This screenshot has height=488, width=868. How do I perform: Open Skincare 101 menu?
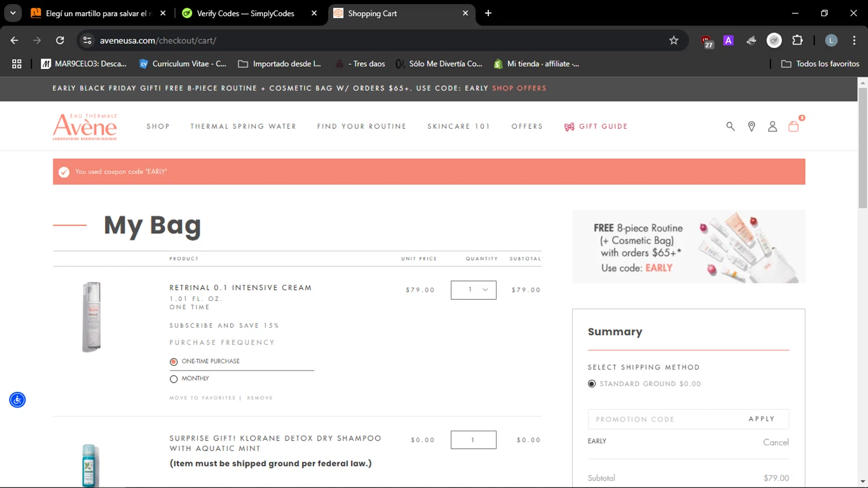tap(458, 126)
